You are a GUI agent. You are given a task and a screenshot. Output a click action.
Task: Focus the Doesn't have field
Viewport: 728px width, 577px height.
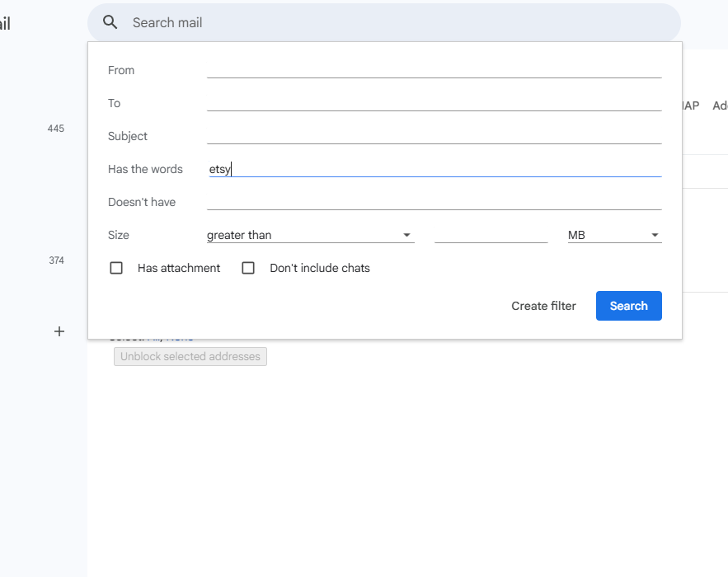pyautogui.click(x=434, y=202)
